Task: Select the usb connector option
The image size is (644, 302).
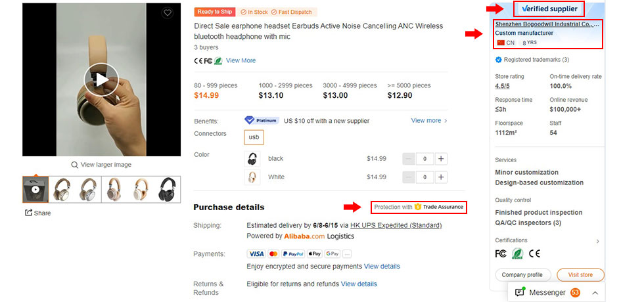Action: [x=254, y=137]
